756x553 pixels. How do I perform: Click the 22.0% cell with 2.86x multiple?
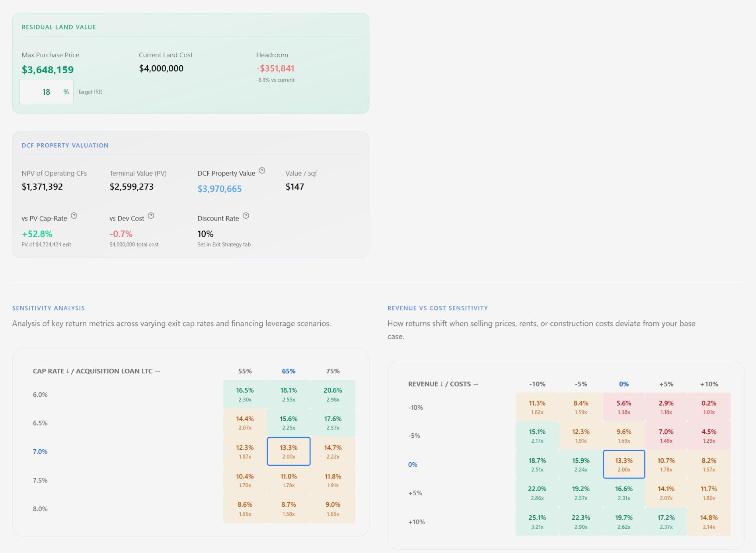(537, 493)
